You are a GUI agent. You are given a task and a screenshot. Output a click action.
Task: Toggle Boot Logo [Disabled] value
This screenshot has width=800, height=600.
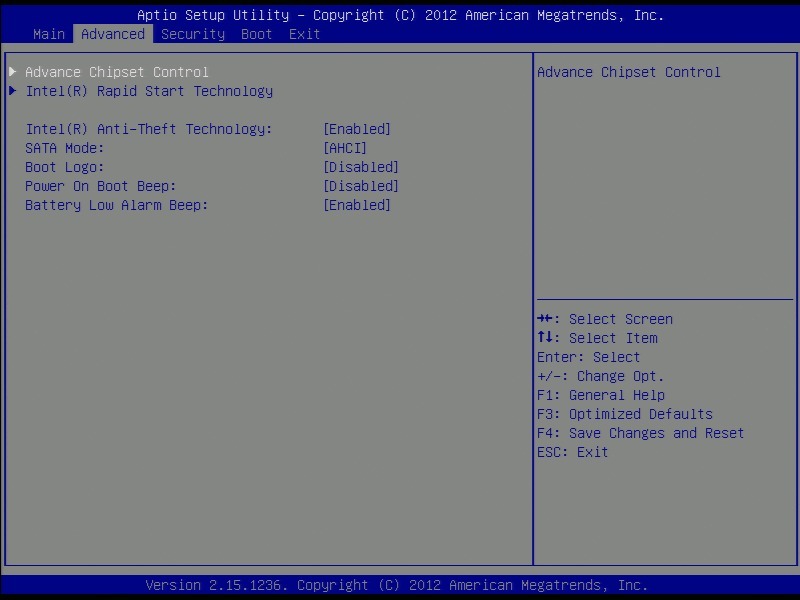[x=361, y=167]
